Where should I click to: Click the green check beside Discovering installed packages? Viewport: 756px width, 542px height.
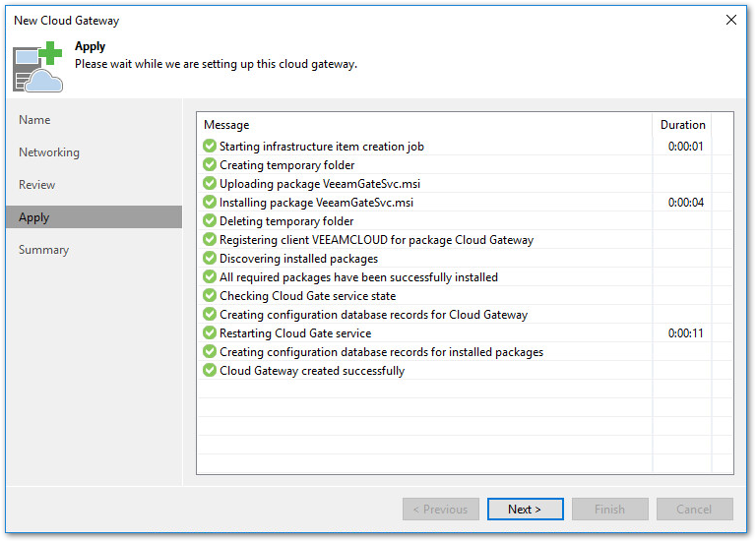pyautogui.click(x=210, y=259)
